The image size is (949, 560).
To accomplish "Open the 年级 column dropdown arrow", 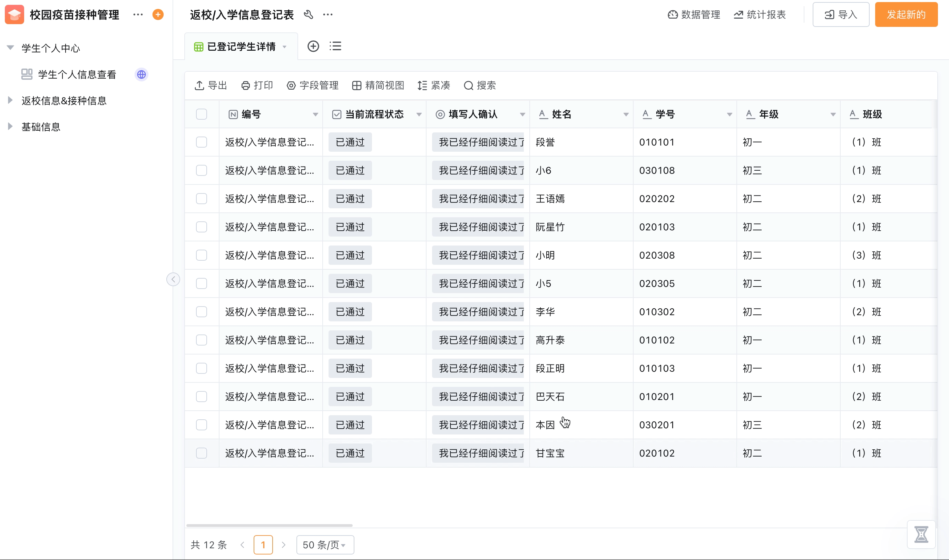I will 833,114.
